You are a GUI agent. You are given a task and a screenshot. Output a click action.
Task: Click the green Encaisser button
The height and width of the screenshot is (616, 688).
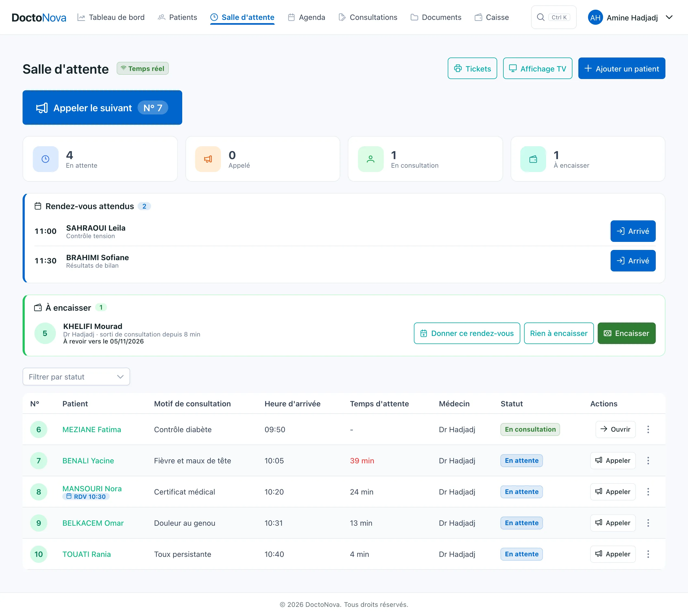pos(626,333)
